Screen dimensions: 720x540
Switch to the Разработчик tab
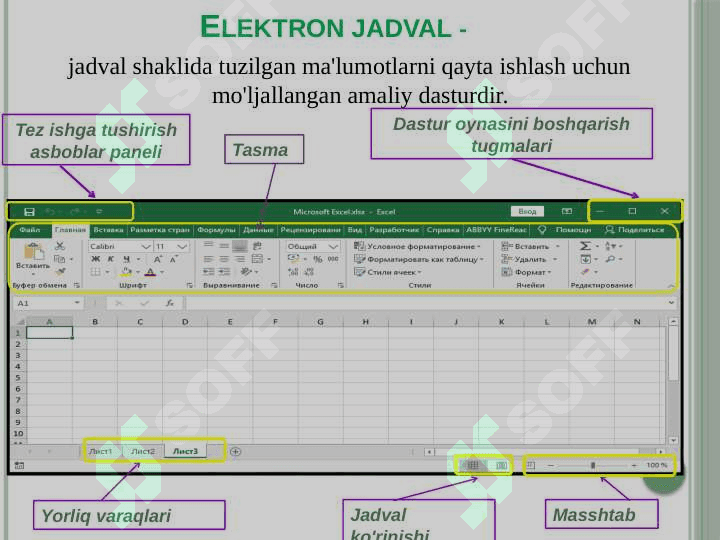pyautogui.click(x=394, y=230)
